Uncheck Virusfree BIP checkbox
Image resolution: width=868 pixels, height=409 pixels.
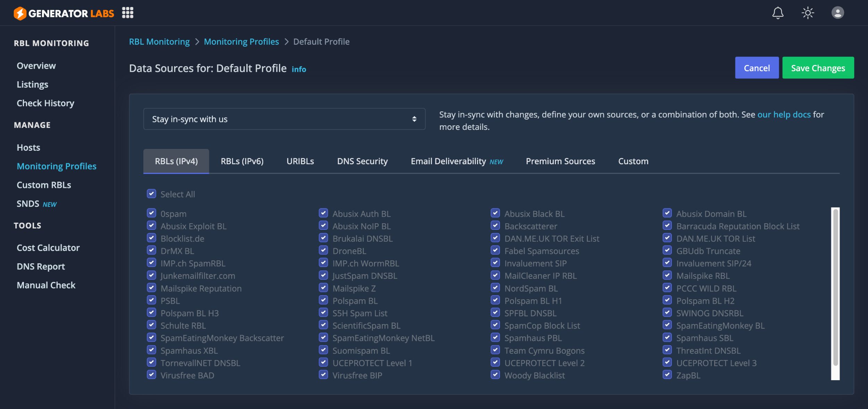(x=323, y=375)
